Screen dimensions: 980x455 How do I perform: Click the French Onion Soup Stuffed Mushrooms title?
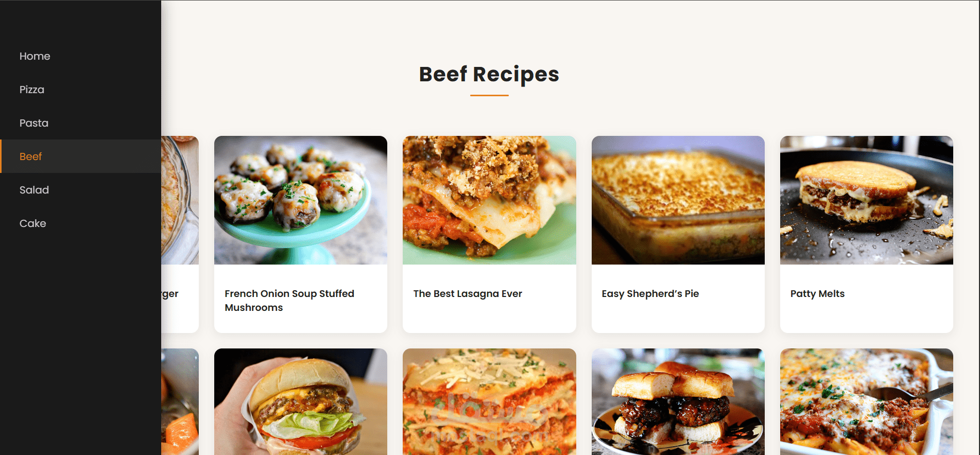point(289,301)
